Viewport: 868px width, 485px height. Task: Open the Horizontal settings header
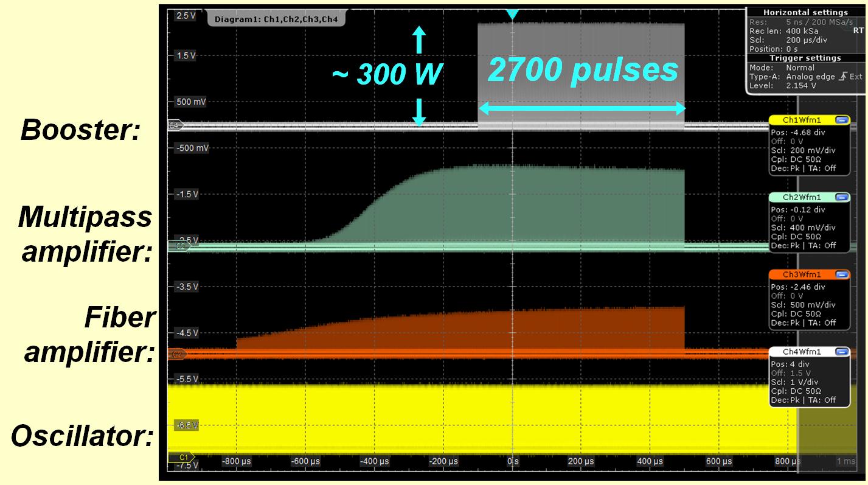tap(805, 12)
